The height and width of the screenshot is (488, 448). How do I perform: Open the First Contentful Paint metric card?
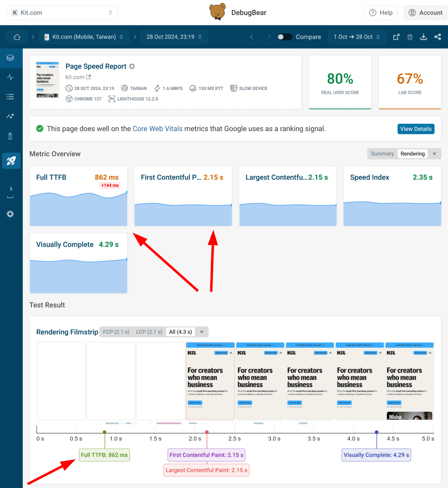click(183, 196)
